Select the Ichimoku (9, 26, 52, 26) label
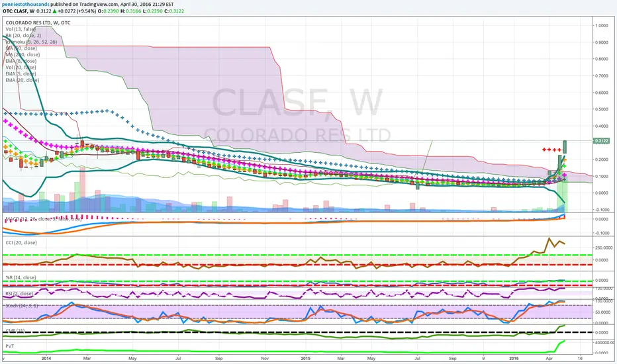The height and width of the screenshot is (364, 617). click(31, 42)
